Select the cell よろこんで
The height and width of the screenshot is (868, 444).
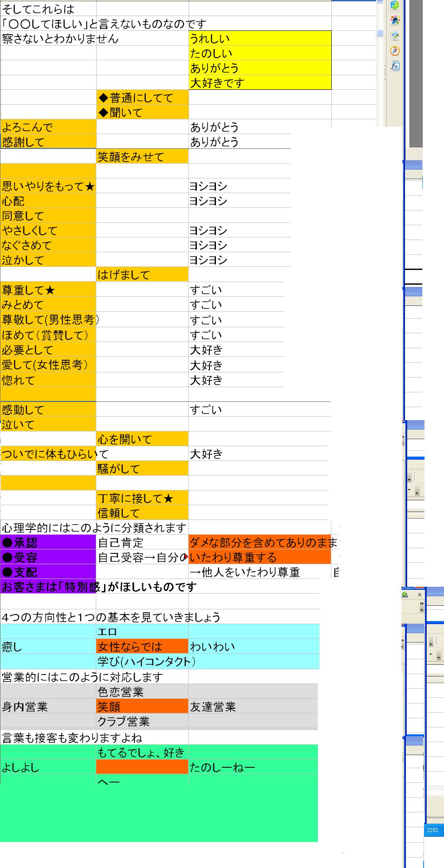pos(48,127)
